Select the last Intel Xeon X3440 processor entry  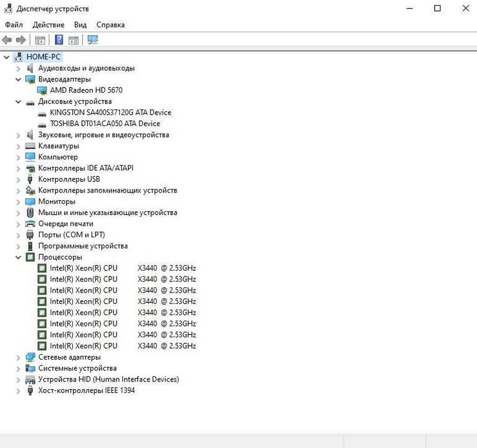[x=123, y=346]
